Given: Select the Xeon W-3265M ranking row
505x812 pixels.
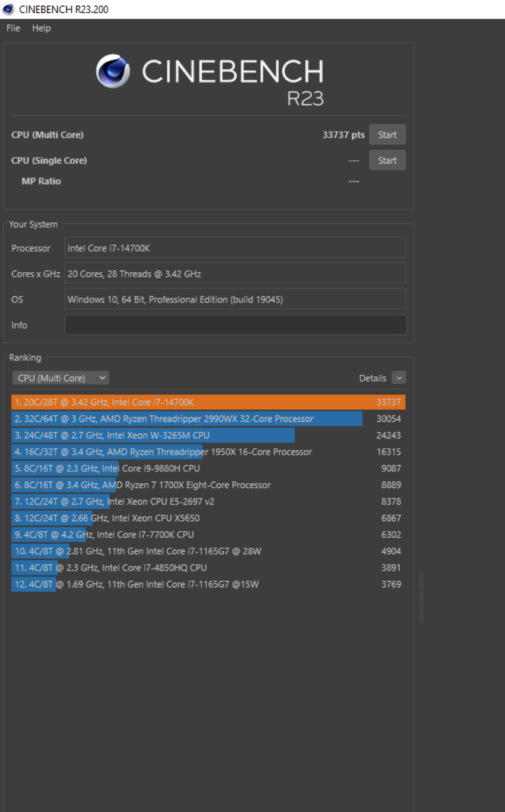Looking at the screenshot, I should pos(208,435).
